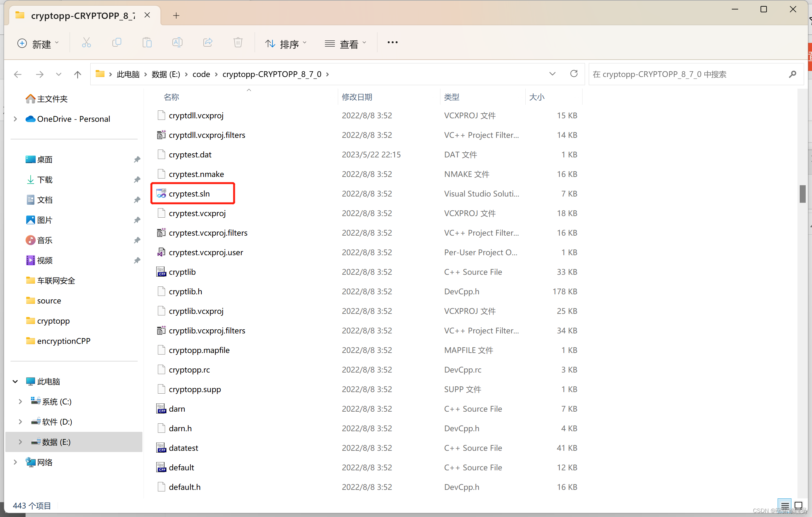
Task: Go up one folder level
Action: pos(78,74)
